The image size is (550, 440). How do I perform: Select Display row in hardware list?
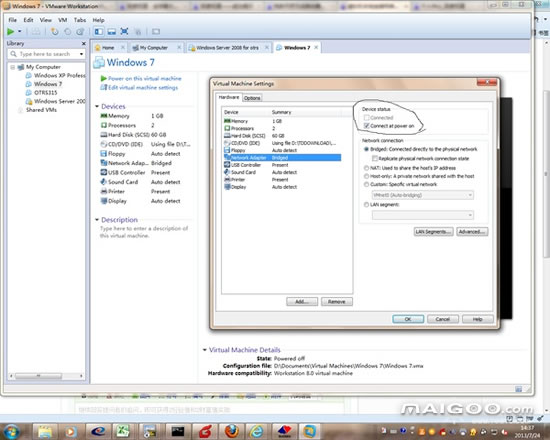click(x=282, y=187)
